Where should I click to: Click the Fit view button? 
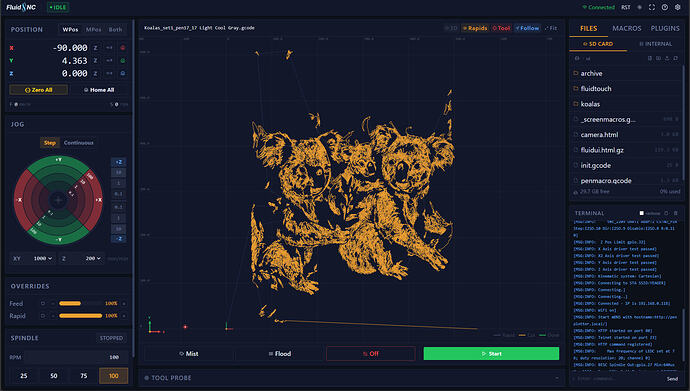pyautogui.click(x=551, y=28)
